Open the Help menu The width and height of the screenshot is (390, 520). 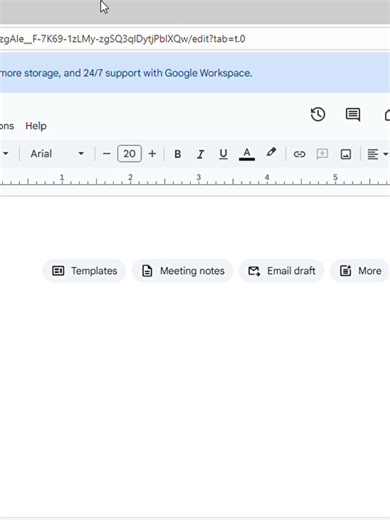click(36, 126)
